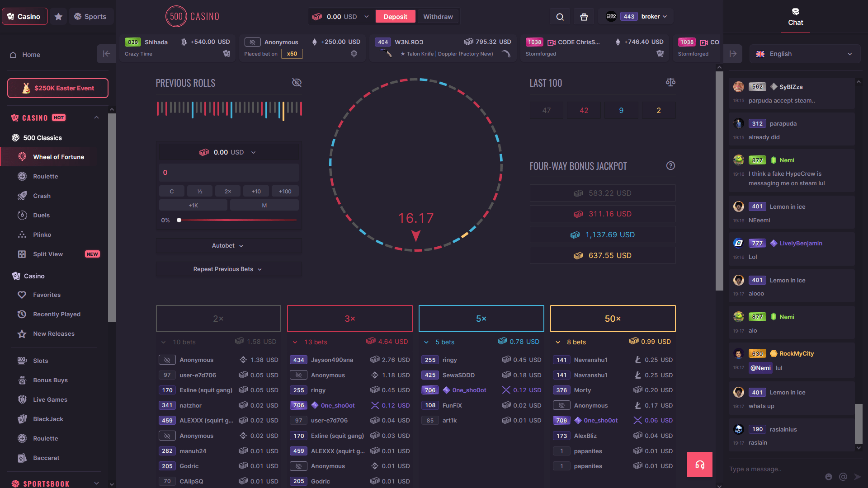Switch to the Sports tab
Image resolution: width=868 pixels, height=488 pixels.
[90, 17]
